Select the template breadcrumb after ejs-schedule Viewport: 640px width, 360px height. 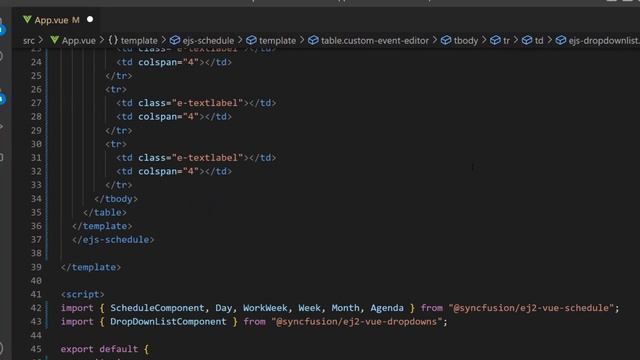point(278,40)
